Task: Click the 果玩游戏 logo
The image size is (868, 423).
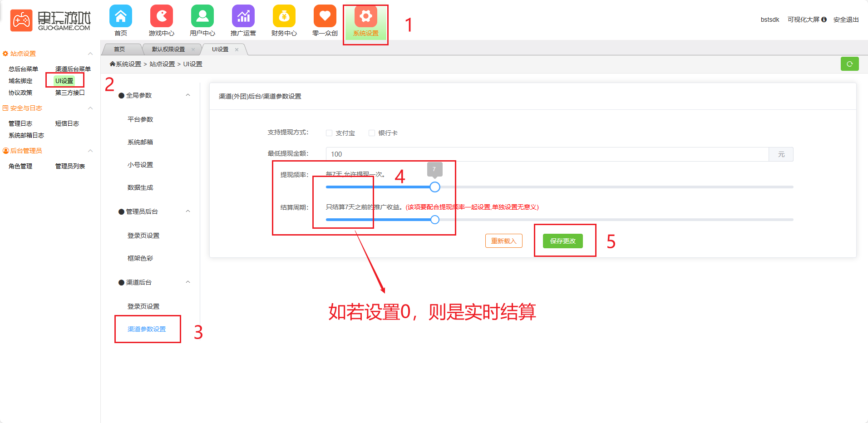Action: (x=50, y=20)
